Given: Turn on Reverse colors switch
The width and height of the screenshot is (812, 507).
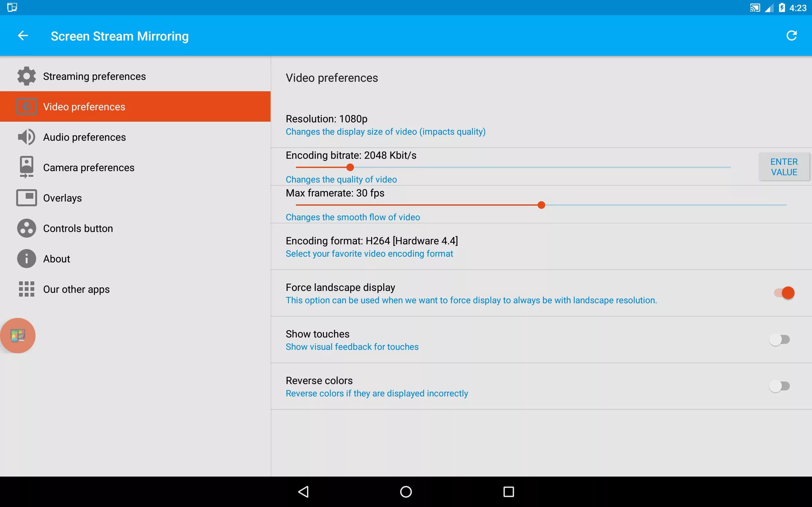Looking at the screenshot, I should [x=779, y=386].
